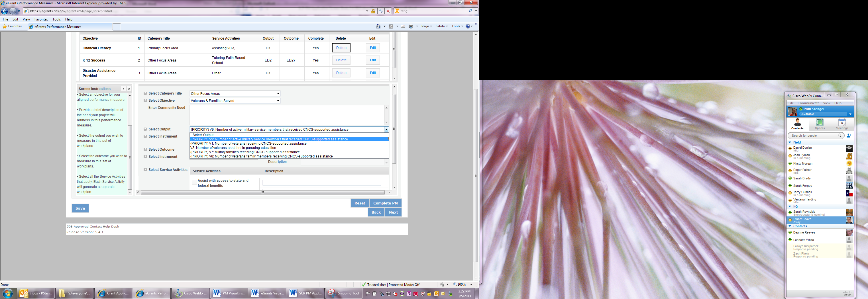Switch to the WebEx Meetings tab

point(842,124)
